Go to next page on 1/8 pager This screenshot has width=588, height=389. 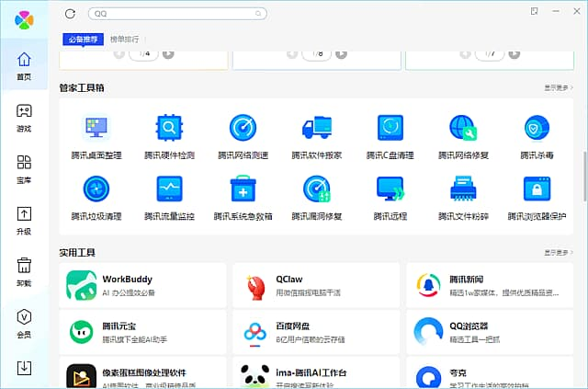tap(341, 53)
